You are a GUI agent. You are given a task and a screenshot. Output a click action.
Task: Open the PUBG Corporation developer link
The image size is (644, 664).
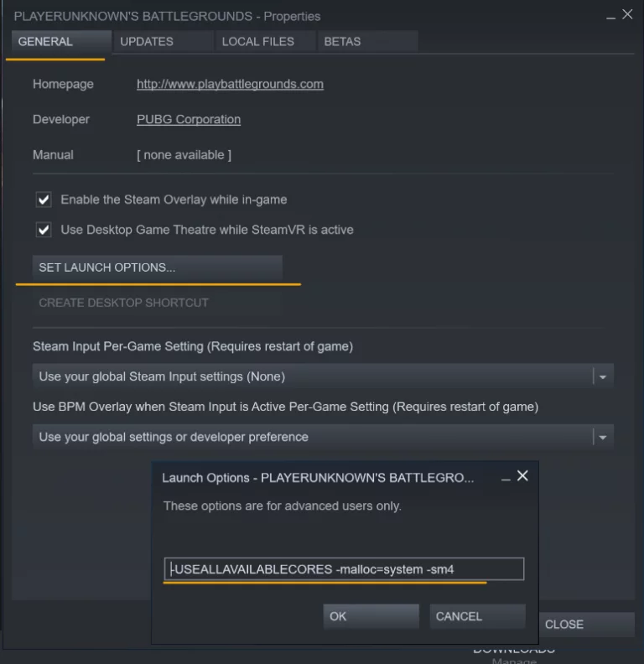(189, 120)
